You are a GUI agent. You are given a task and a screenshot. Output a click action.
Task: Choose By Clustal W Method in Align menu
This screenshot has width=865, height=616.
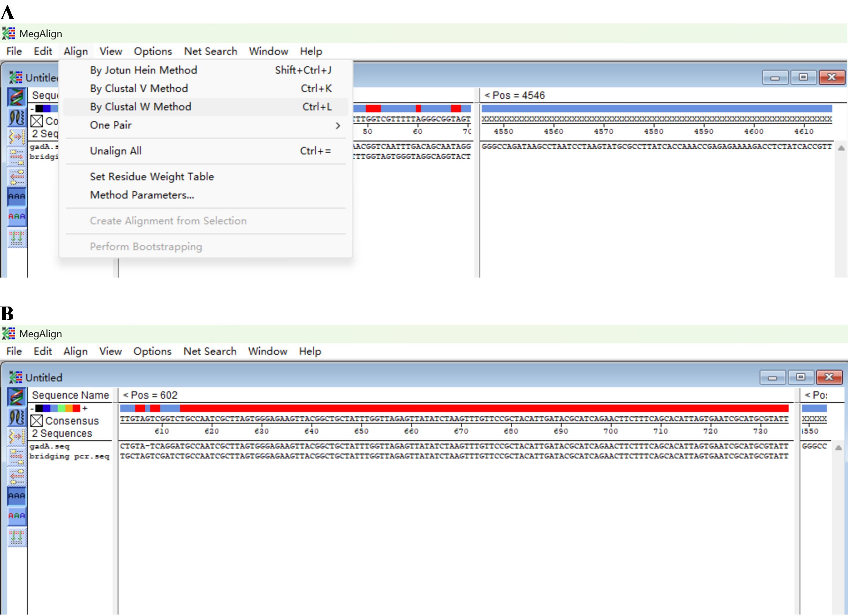(x=140, y=107)
